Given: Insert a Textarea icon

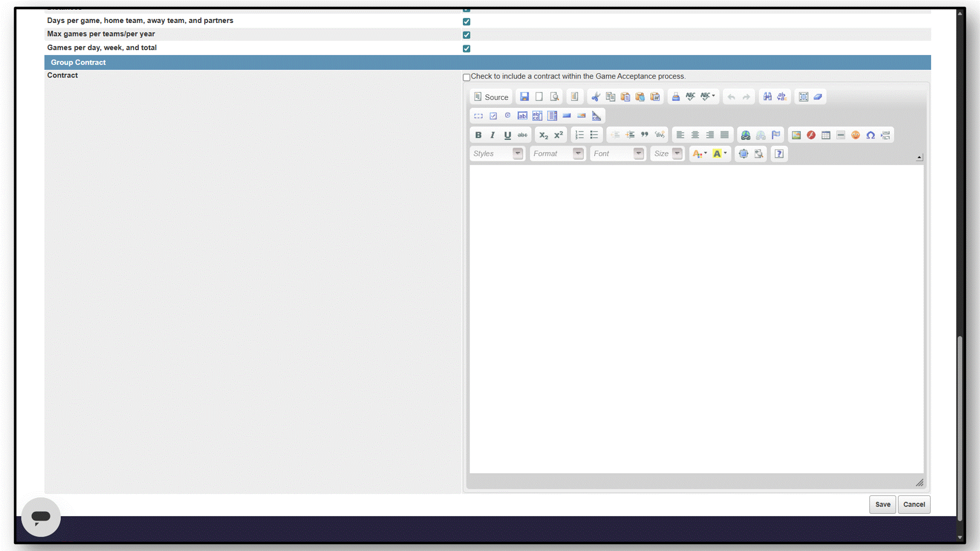Looking at the screenshot, I should 537,116.
